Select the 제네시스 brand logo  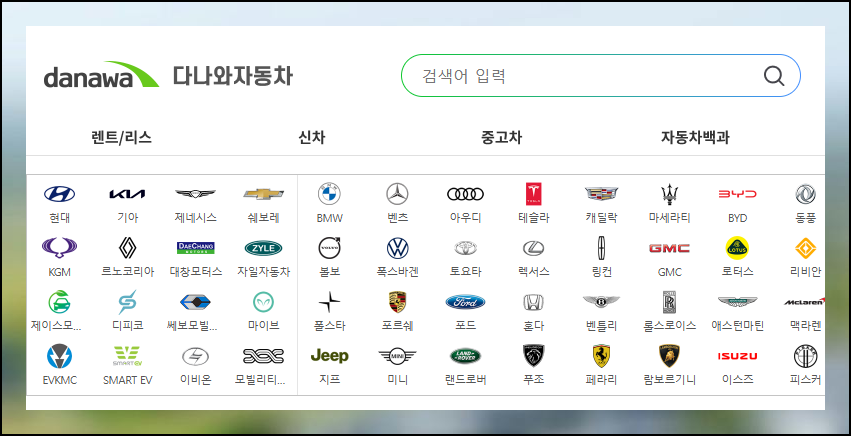(x=195, y=194)
